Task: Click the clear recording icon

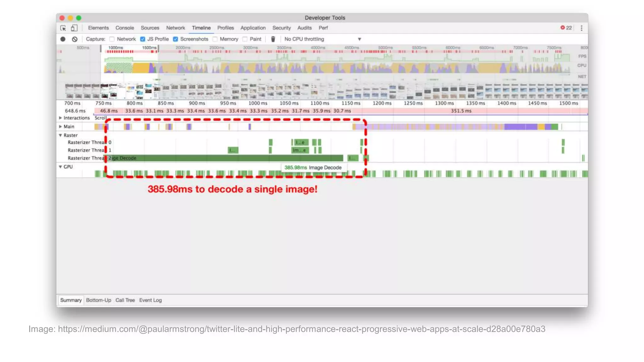Action: [75, 39]
